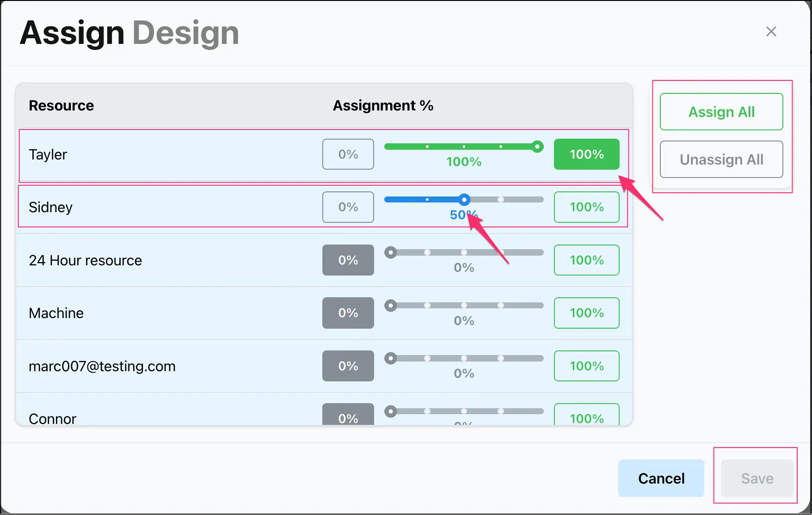
Task: Click the Assign Design dialog title
Action: (129, 33)
